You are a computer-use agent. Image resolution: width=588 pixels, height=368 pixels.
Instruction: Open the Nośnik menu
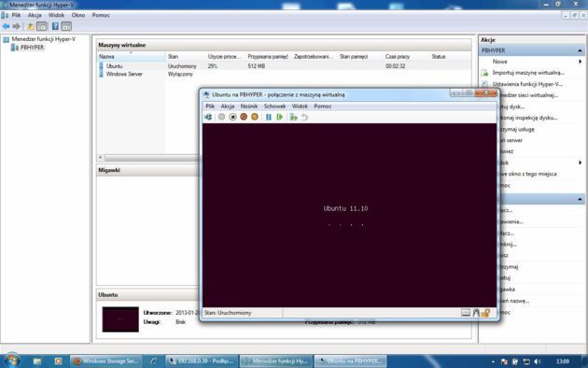click(x=249, y=106)
